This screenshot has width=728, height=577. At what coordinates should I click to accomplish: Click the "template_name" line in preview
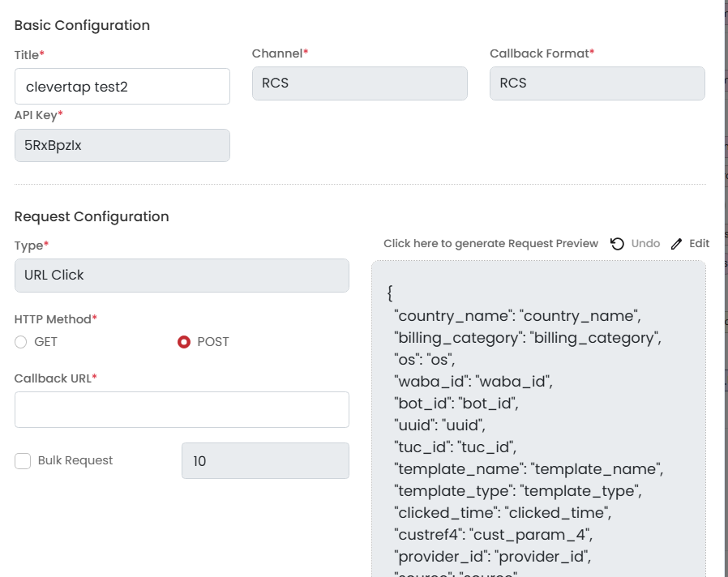529,469
